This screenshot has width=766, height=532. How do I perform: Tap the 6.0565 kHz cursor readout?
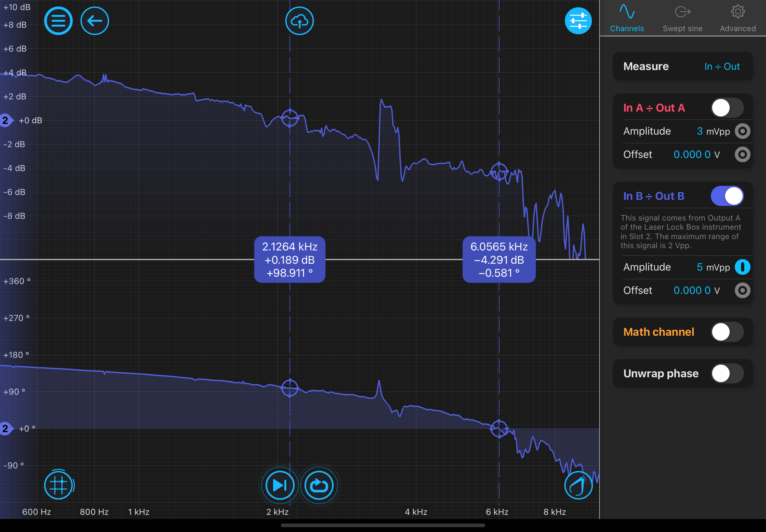point(499,260)
